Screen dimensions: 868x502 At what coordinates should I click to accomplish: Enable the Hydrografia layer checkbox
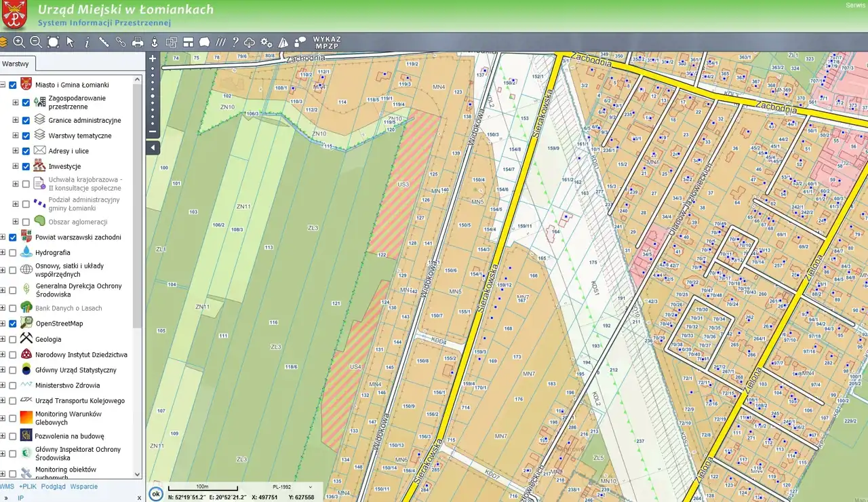pos(12,252)
